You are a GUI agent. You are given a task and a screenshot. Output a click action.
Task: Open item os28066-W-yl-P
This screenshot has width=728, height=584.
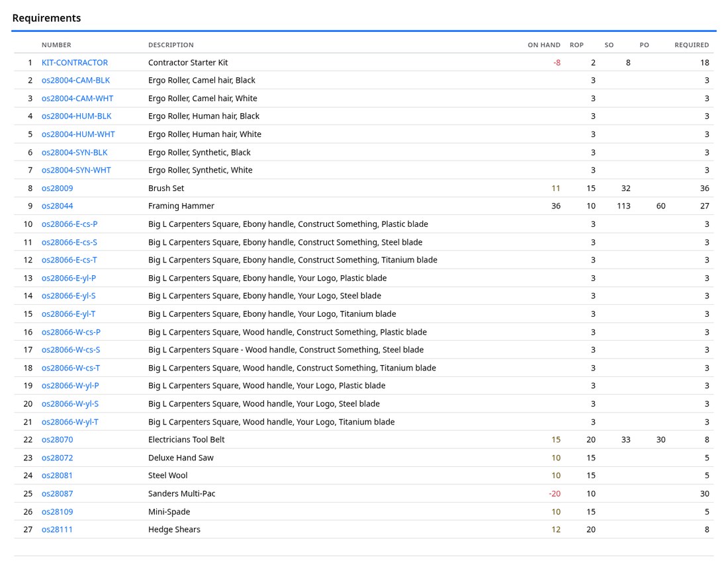tap(70, 386)
